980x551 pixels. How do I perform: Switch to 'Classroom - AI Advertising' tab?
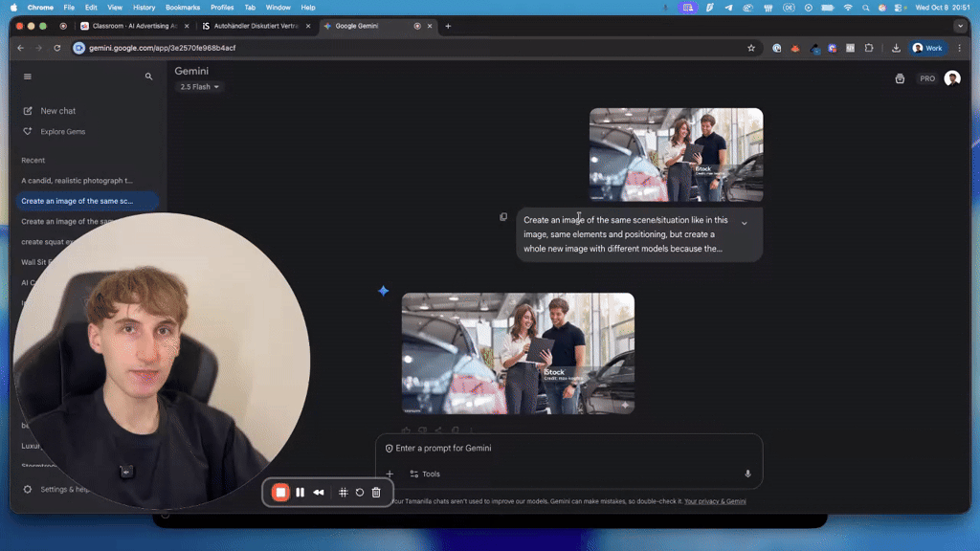(x=134, y=26)
